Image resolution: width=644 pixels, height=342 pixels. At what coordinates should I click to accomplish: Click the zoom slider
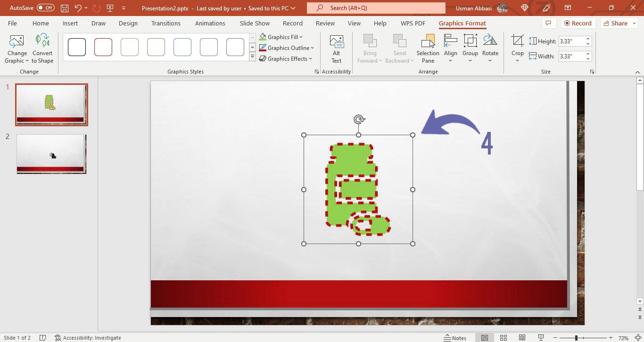[x=583, y=338]
